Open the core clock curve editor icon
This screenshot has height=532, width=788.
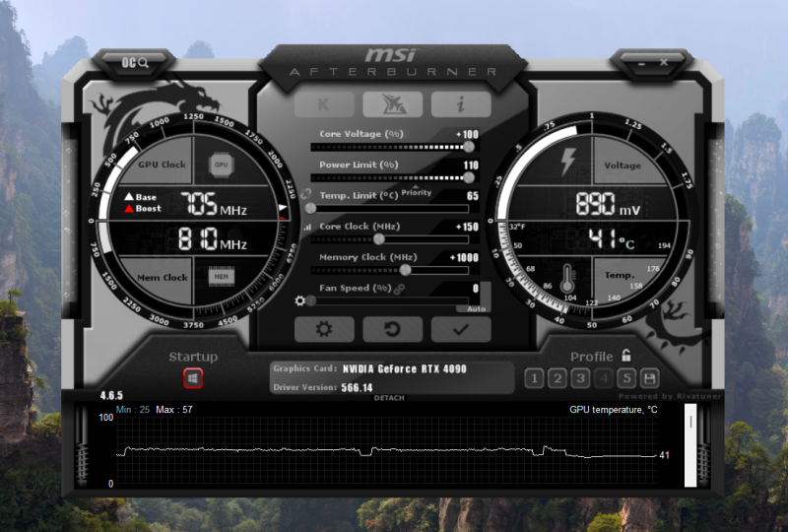[307, 228]
